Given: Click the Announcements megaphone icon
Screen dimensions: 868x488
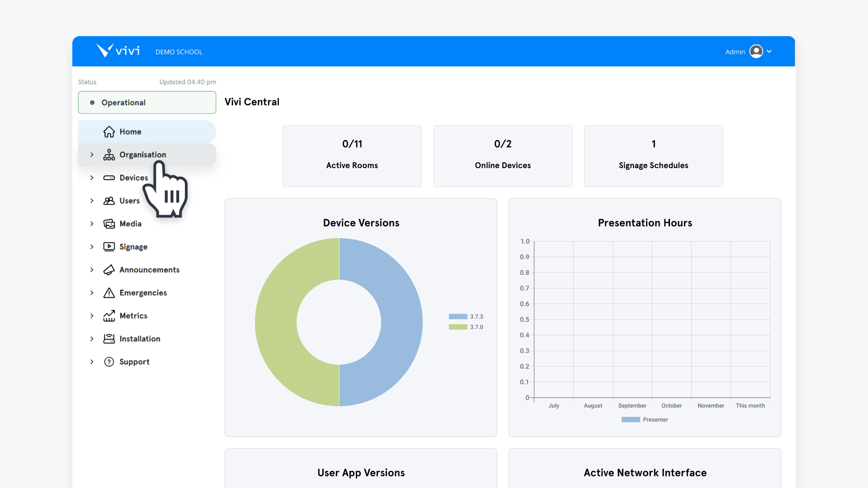Looking at the screenshot, I should coord(109,270).
